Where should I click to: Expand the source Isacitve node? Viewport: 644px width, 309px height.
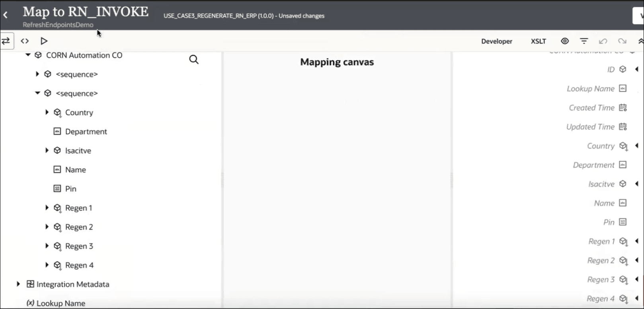pos(47,150)
